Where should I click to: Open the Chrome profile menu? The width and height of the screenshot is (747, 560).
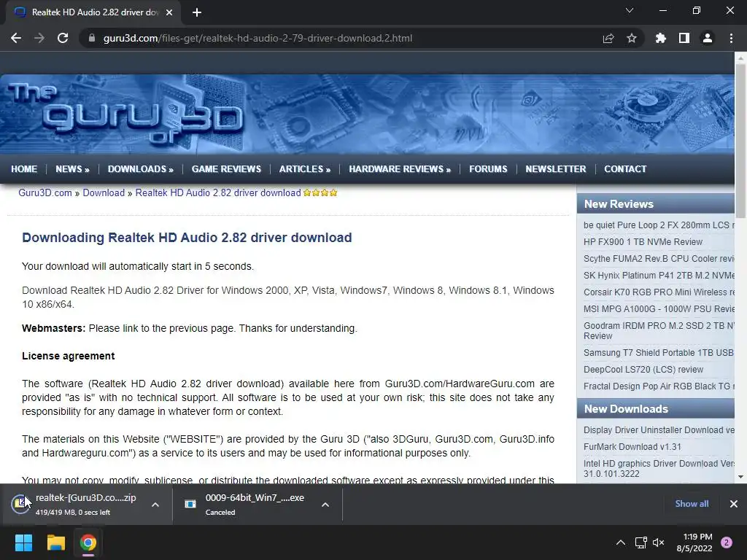click(708, 38)
